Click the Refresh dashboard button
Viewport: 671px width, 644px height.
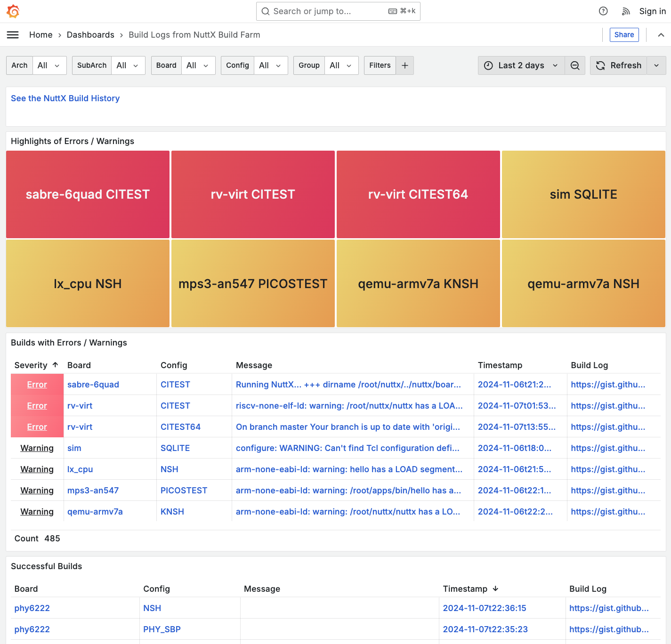pos(619,65)
